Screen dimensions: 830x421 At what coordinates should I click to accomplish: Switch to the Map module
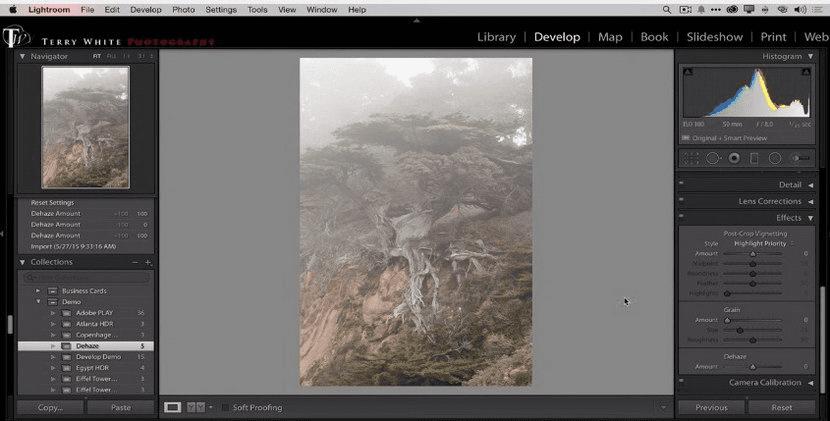[610, 37]
